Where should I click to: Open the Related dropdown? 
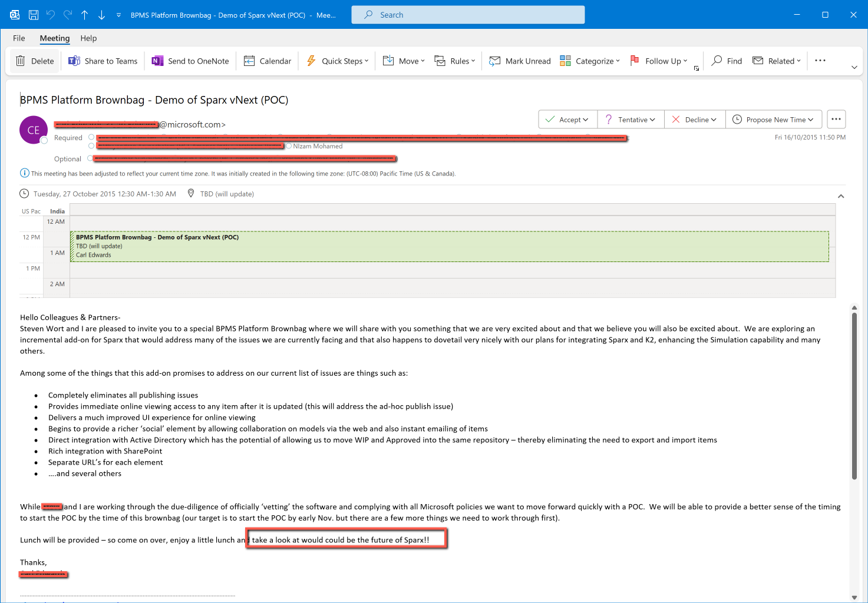click(777, 61)
